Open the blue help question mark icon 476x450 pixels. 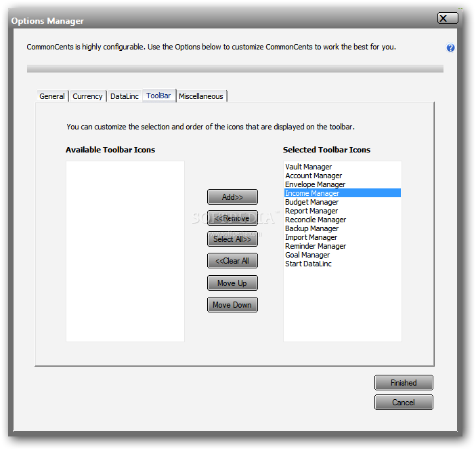(x=450, y=47)
